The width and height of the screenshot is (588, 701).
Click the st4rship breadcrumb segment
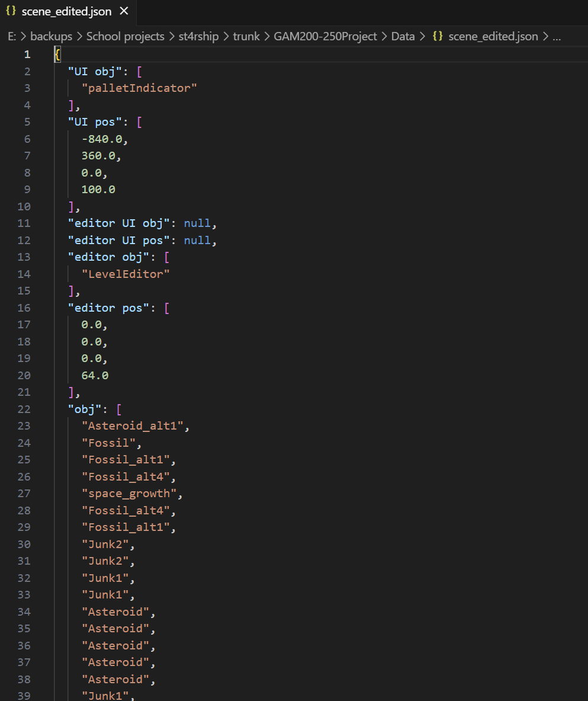[x=198, y=37]
